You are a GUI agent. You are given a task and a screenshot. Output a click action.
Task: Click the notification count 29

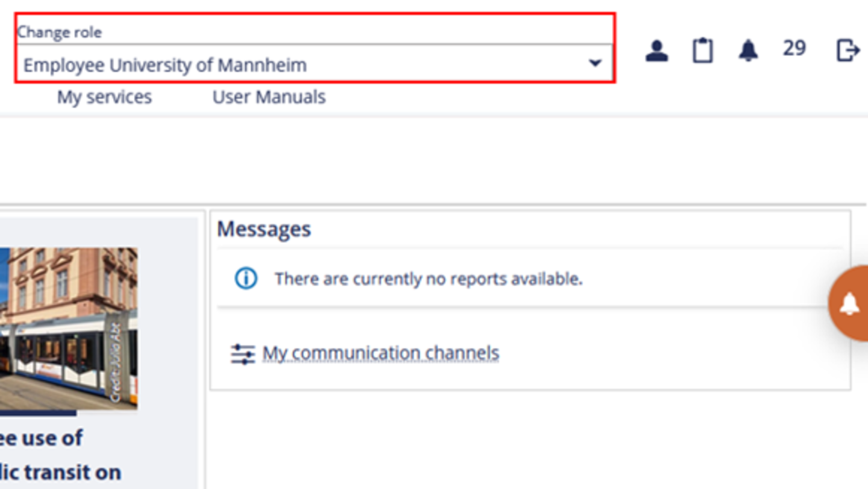pyautogui.click(x=794, y=48)
